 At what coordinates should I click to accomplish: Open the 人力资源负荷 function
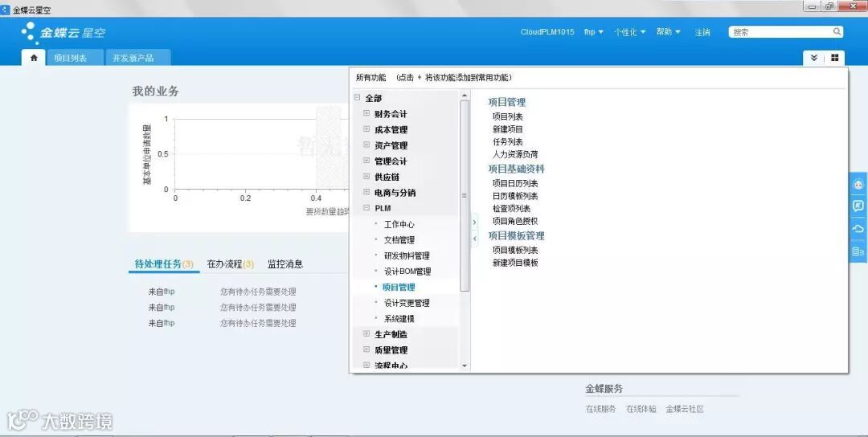tap(515, 154)
